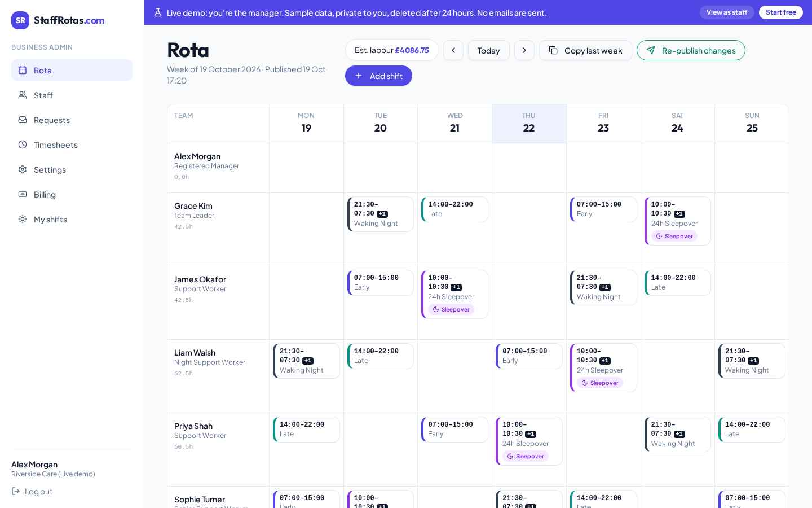This screenshot has width=812, height=508.
Task: Click the plus icon in Add shift
Action: [359, 76]
